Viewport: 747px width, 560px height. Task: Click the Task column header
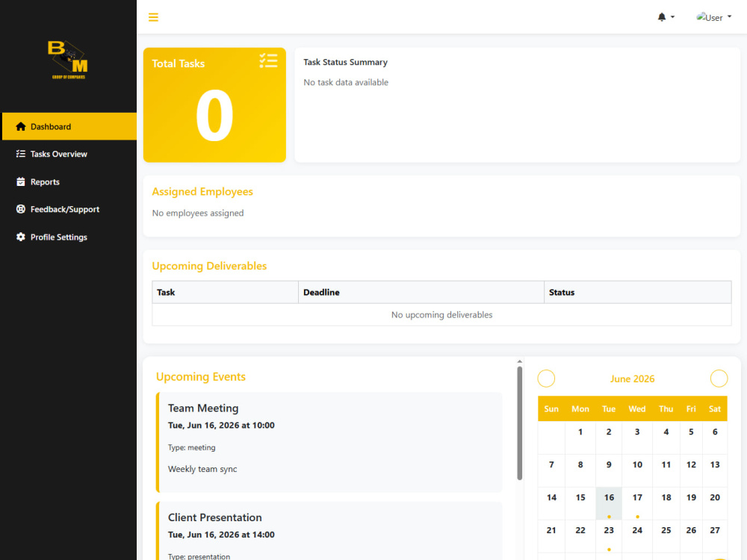pos(225,293)
